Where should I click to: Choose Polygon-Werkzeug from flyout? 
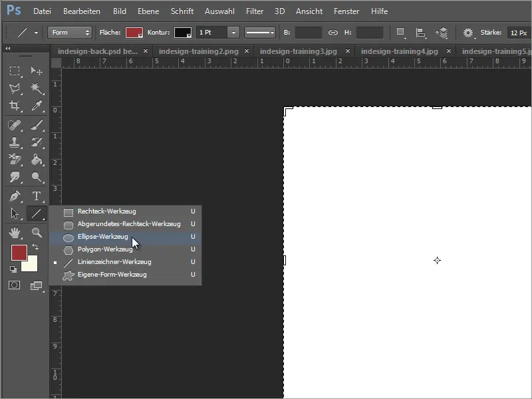(x=125, y=249)
